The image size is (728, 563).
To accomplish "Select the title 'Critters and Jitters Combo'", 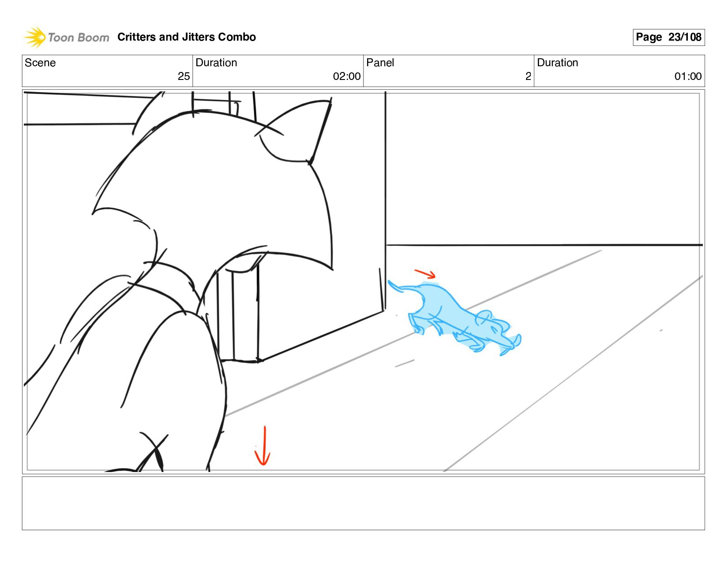I will (x=187, y=37).
